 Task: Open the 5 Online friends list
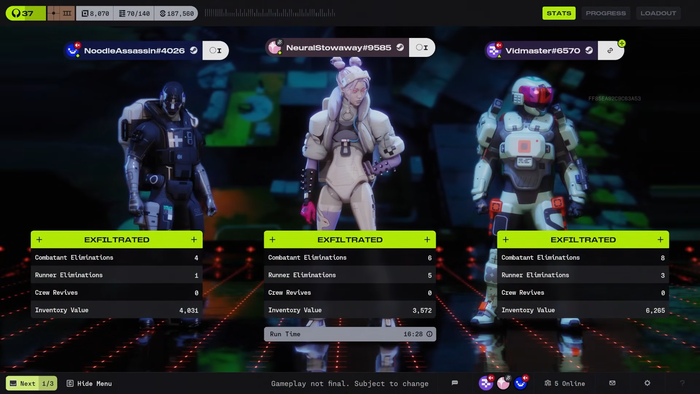pyautogui.click(x=565, y=383)
